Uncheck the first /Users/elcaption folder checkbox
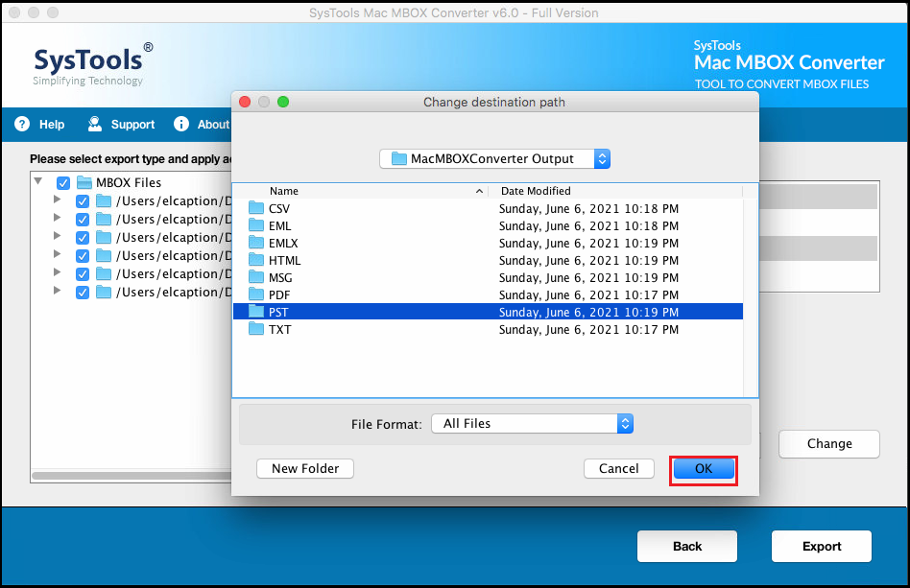 click(83, 201)
